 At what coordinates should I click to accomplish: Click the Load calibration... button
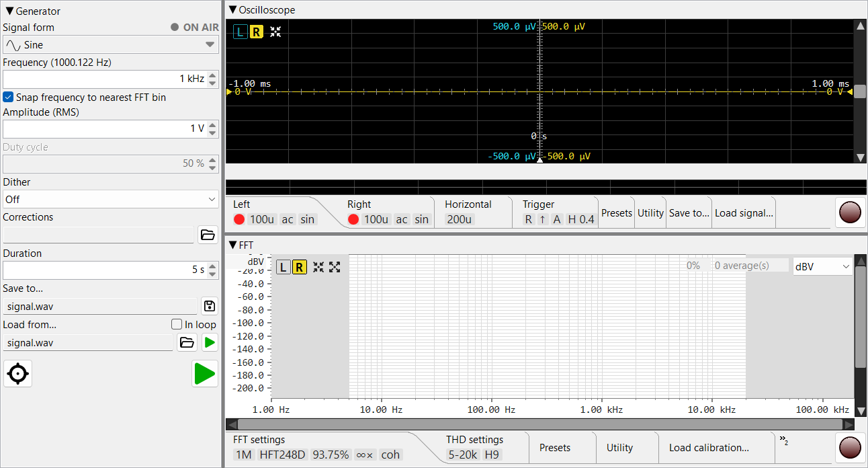tap(709, 448)
